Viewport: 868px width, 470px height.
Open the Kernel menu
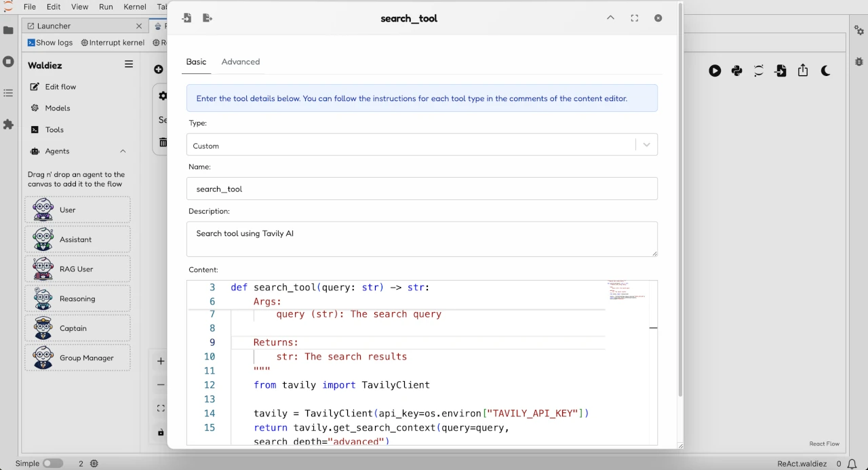point(134,7)
